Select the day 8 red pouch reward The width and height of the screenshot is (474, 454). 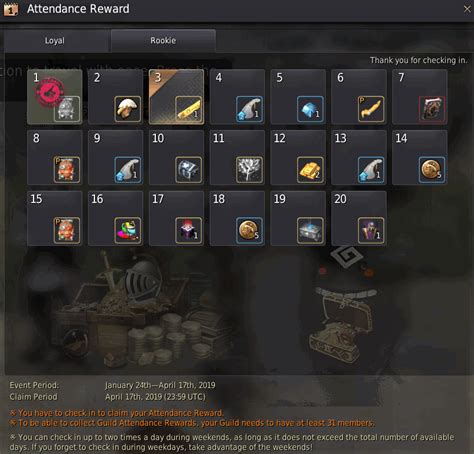coord(67,170)
